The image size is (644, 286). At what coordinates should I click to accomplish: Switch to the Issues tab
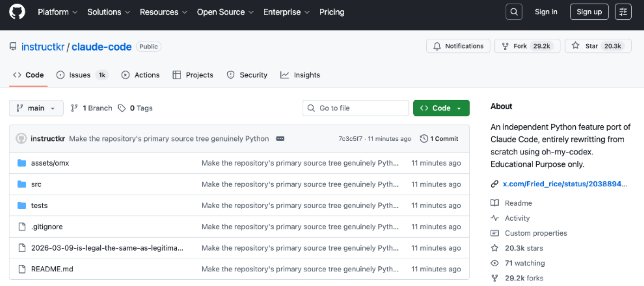(80, 75)
